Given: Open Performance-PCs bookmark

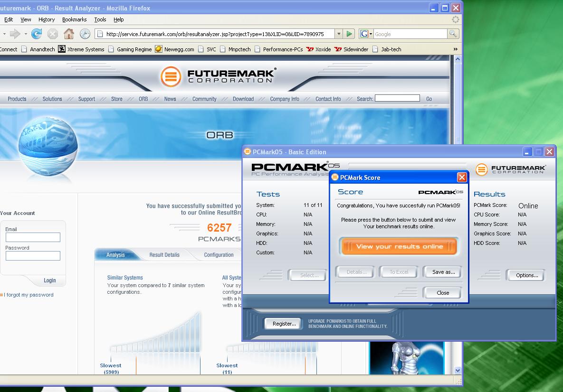Looking at the screenshot, I should 278,49.
